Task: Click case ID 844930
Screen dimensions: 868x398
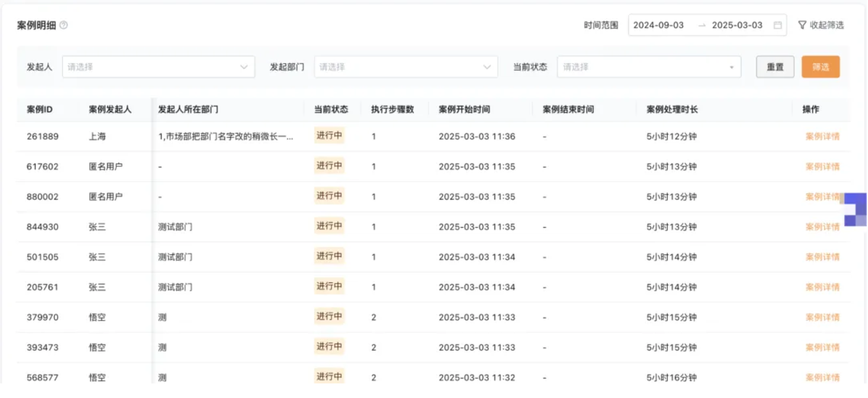Action: tap(42, 227)
